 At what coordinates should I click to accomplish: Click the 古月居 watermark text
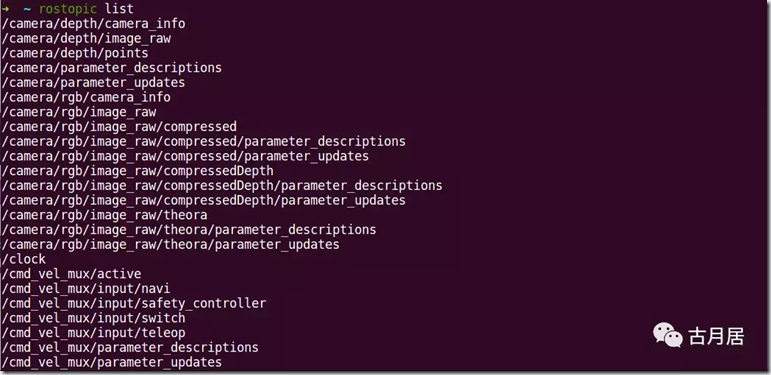716,337
